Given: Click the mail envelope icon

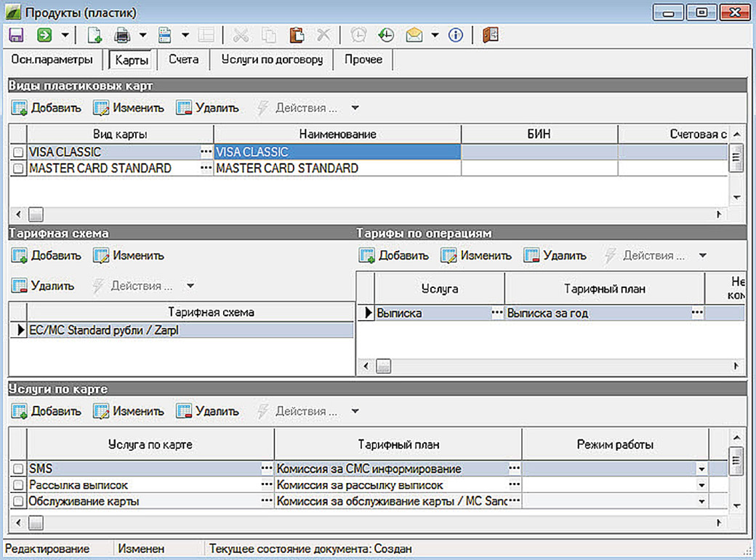Looking at the screenshot, I should [x=414, y=35].
